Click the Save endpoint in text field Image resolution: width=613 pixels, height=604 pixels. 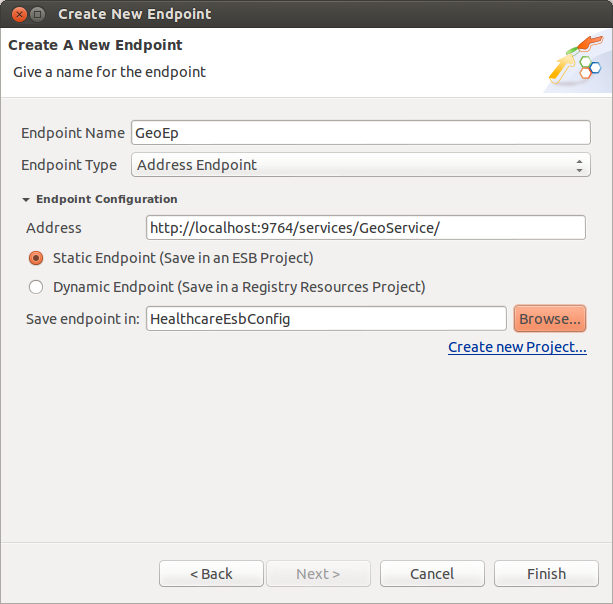tap(326, 319)
